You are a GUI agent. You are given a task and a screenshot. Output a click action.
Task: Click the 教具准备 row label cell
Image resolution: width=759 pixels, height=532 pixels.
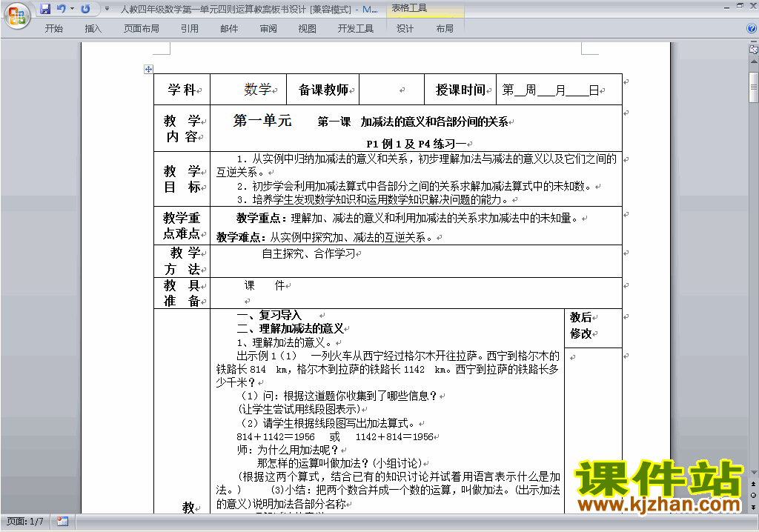(x=182, y=293)
